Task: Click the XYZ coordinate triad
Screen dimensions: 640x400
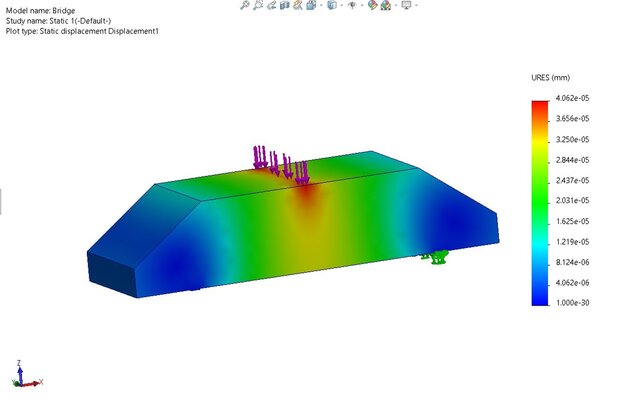Action: tap(27, 374)
